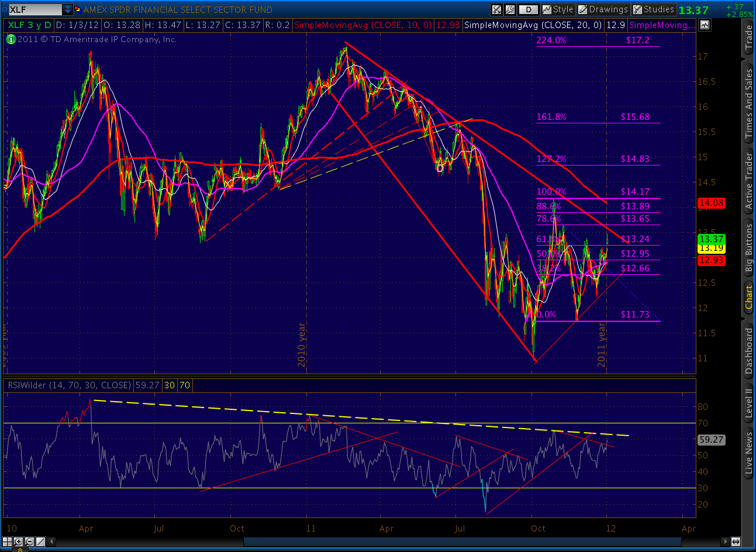756x552 pixels.
Task: Click the red SimpleMovingAvg (CLOSE, 10, 0) label
Action: (x=363, y=25)
